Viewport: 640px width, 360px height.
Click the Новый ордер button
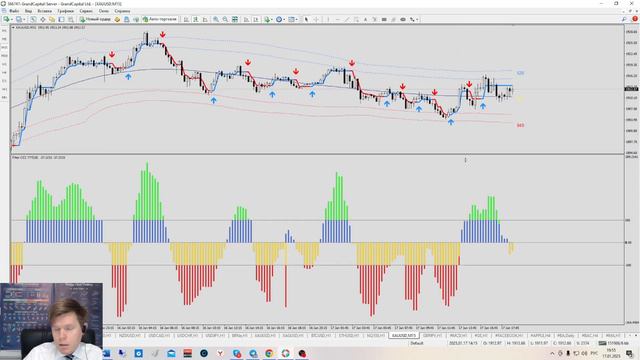coord(95,19)
